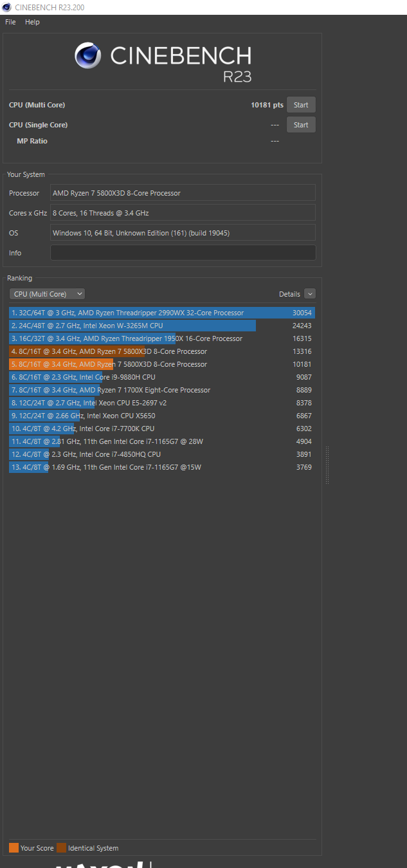
Task: Select the Intel Core i9-9880H ranking row
Action: pyautogui.click(x=162, y=377)
